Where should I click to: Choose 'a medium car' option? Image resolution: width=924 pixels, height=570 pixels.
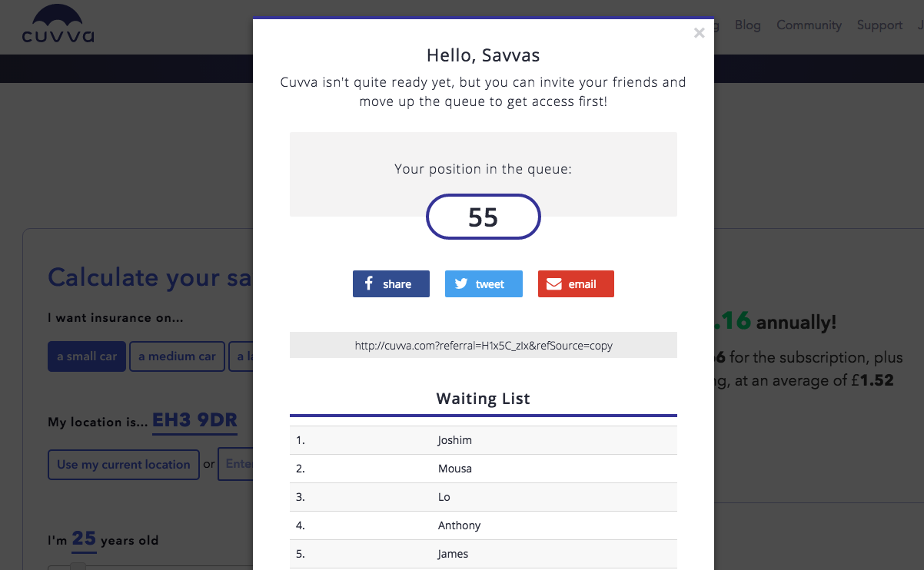pos(177,356)
